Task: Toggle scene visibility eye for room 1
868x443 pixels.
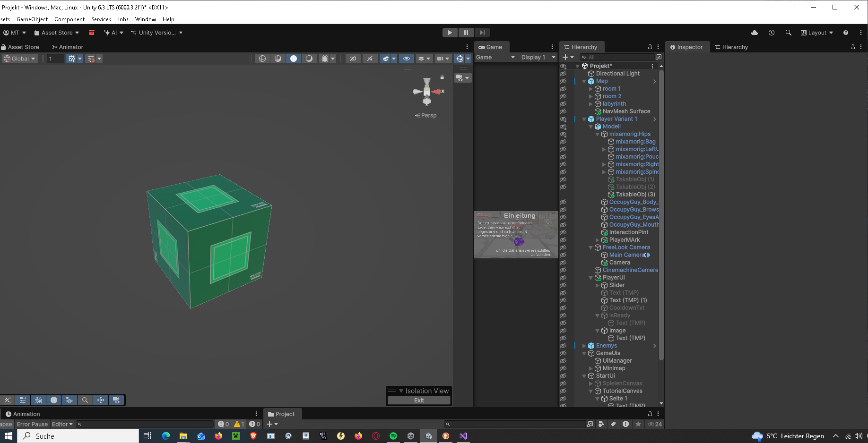Action: [563, 89]
